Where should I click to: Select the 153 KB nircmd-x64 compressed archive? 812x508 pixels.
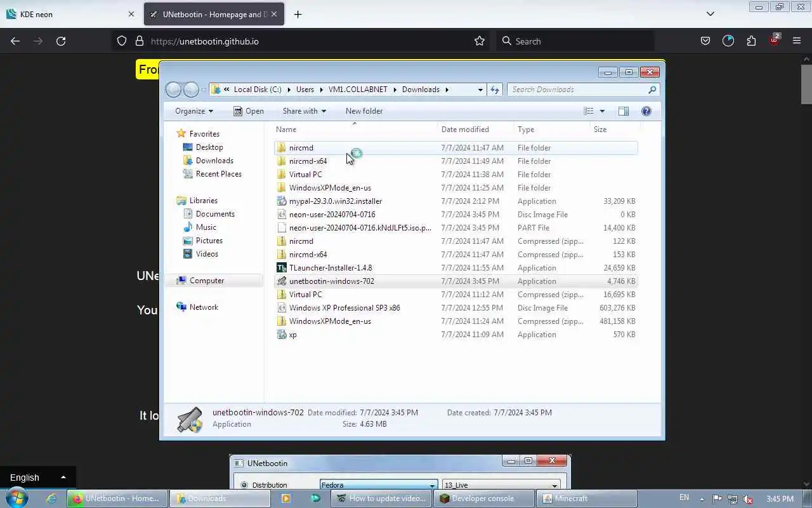point(455,255)
